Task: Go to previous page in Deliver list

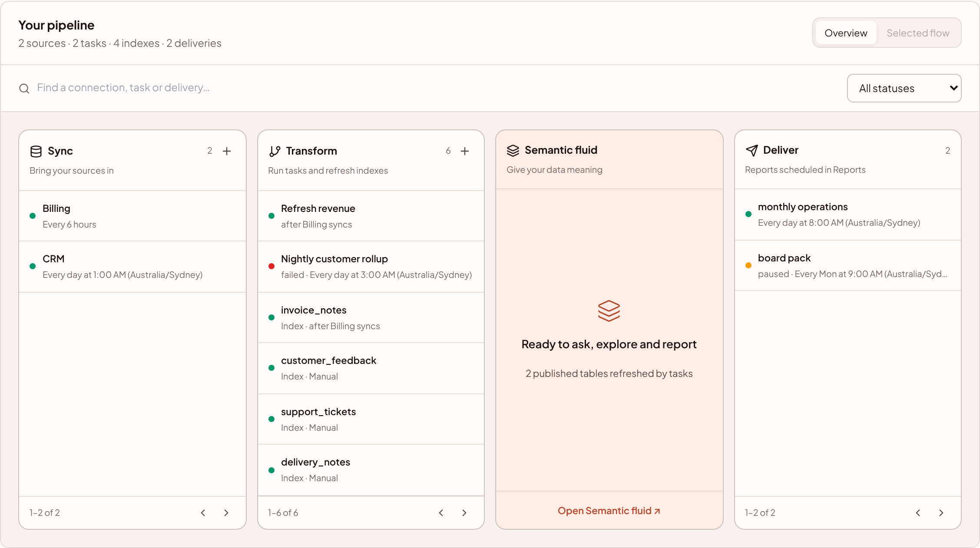Action: [x=918, y=513]
